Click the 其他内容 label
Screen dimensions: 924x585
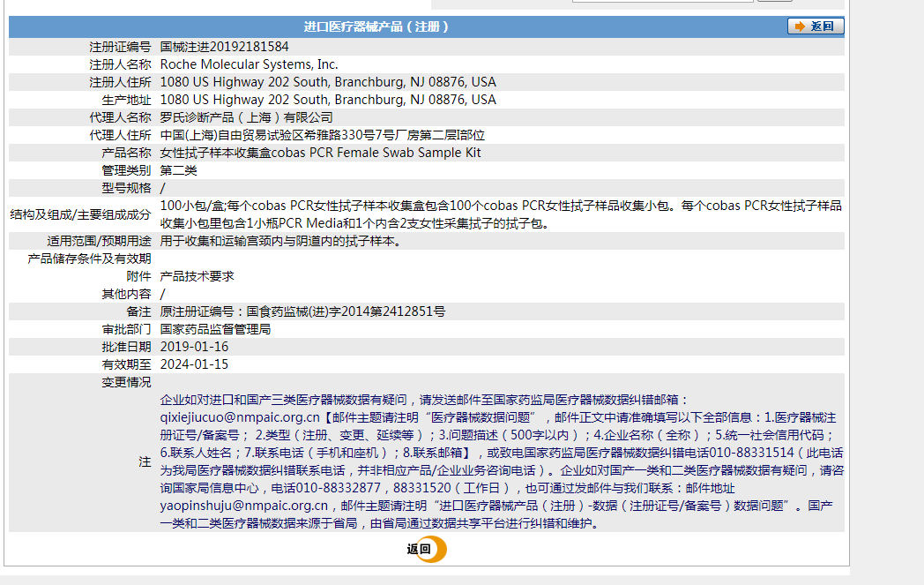(x=126, y=294)
